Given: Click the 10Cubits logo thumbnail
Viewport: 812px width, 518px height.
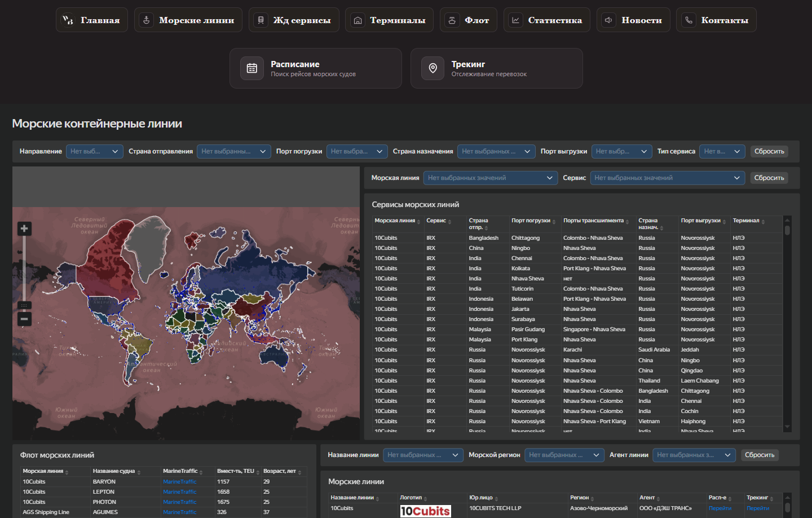Looking at the screenshot, I should [x=425, y=511].
